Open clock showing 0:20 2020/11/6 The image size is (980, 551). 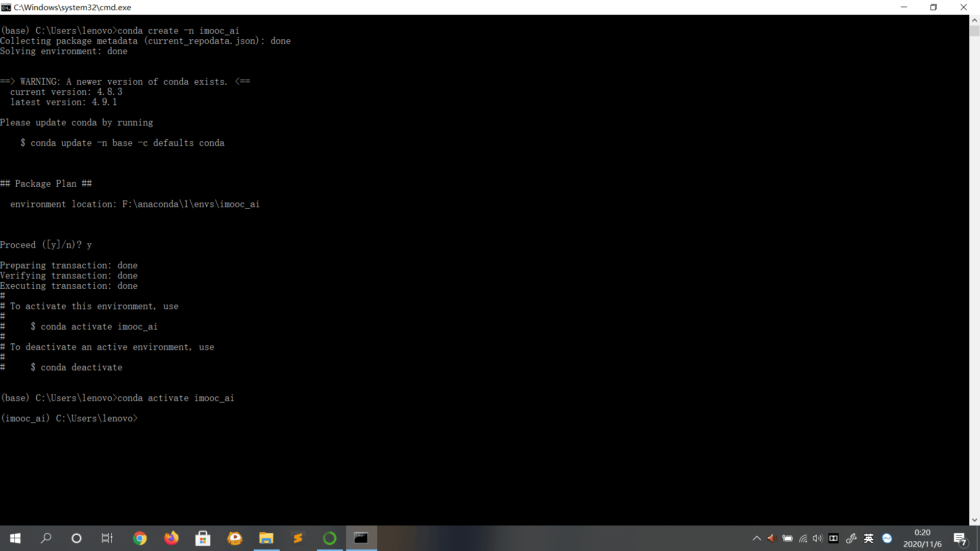click(x=922, y=538)
